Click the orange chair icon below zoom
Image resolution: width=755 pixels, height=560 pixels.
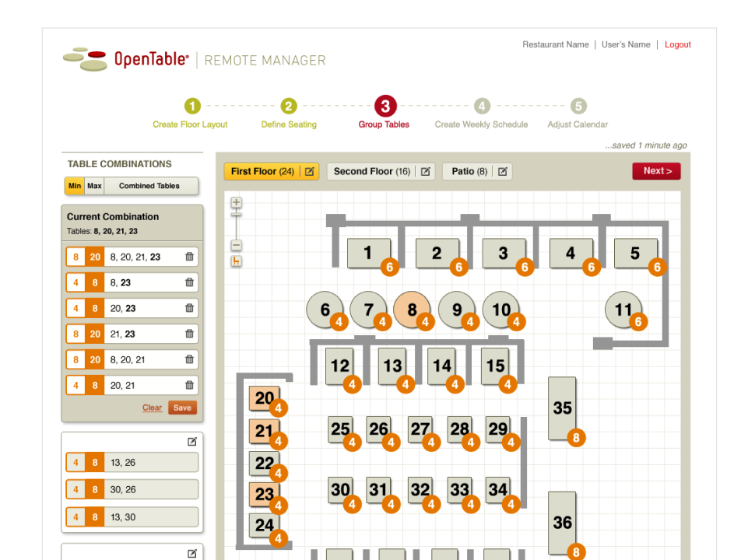click(x=237, y=261)
